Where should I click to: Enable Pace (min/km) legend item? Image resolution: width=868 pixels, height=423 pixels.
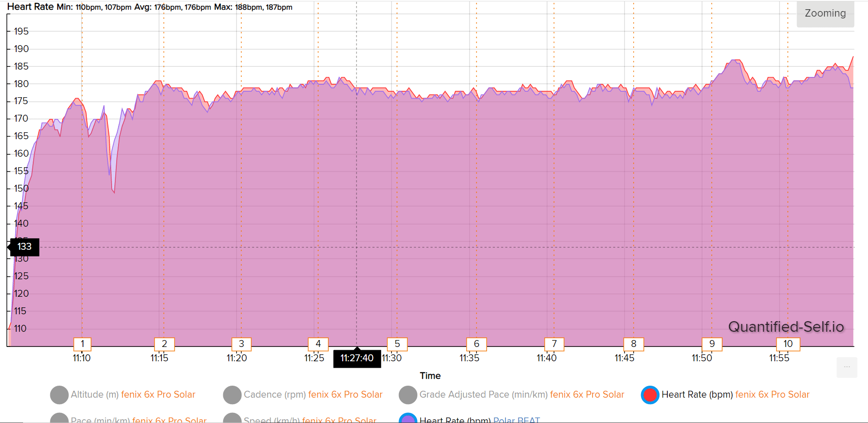point(59,419)
